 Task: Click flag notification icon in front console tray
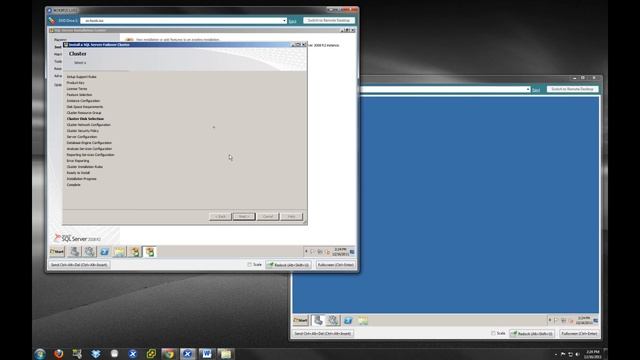coord(313,252)
